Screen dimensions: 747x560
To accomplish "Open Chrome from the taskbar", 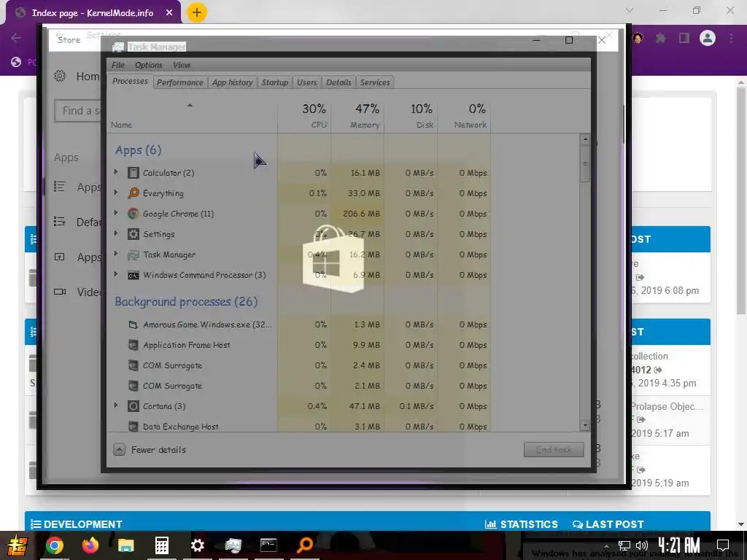I will pyautogui.click(x=54, y=545).
